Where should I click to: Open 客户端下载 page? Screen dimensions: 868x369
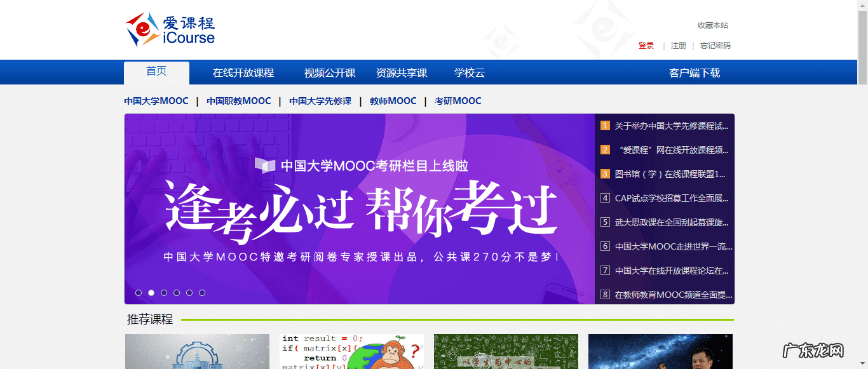point(695,73)
